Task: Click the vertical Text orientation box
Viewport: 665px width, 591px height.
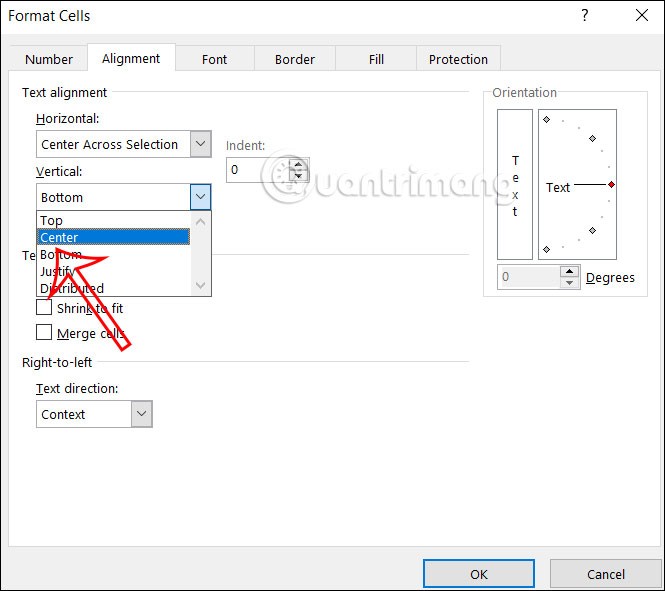Action: point(515,186)
